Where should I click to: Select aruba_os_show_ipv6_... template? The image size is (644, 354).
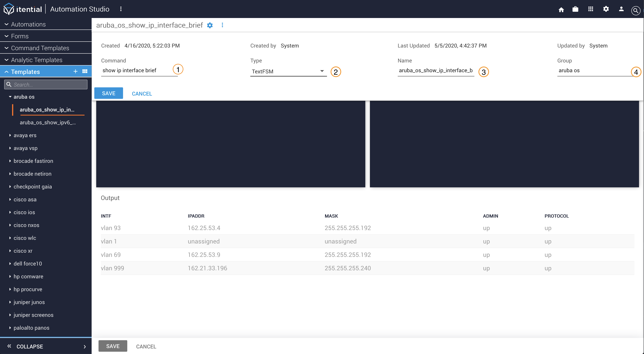click(48, 122)
